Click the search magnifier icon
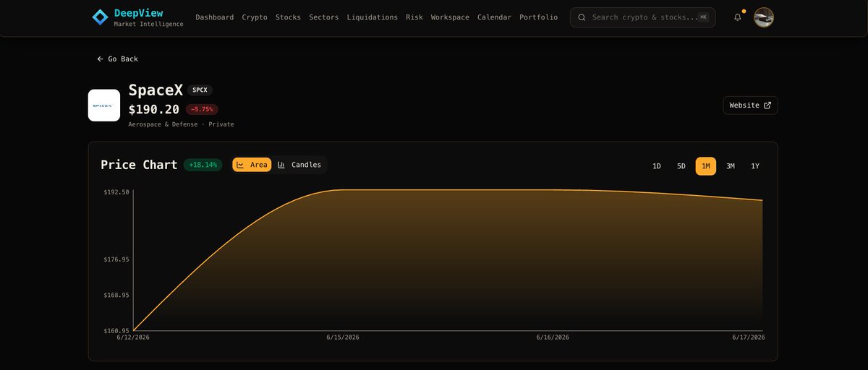The width and height of the screenshot is (868, 370). (x=582, y=17)
